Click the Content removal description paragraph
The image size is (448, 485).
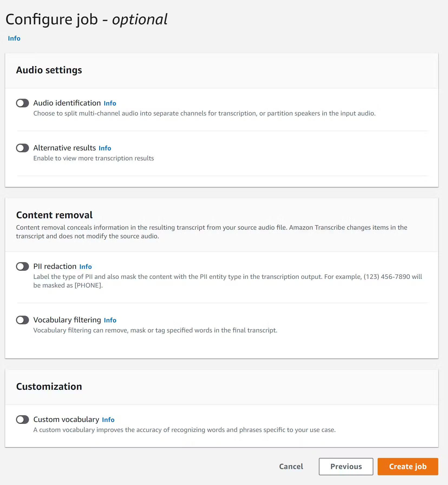(x=211, y=232)
